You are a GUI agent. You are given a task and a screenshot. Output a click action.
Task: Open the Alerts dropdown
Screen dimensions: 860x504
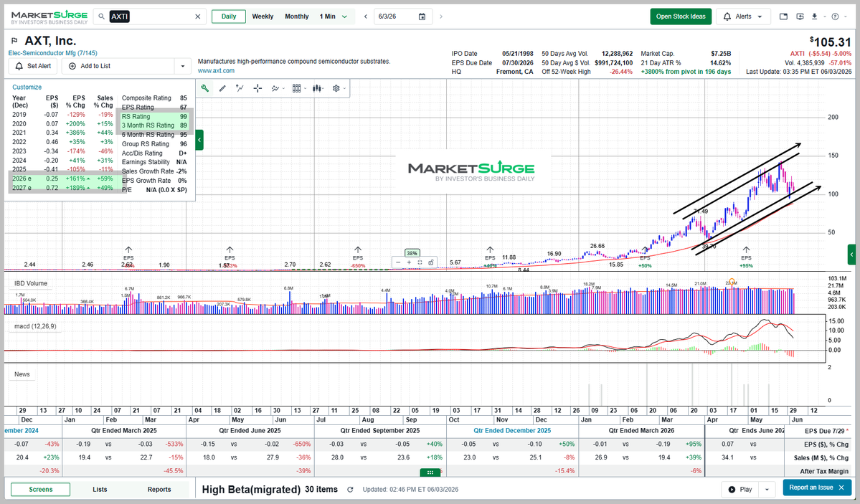point(743,16)
